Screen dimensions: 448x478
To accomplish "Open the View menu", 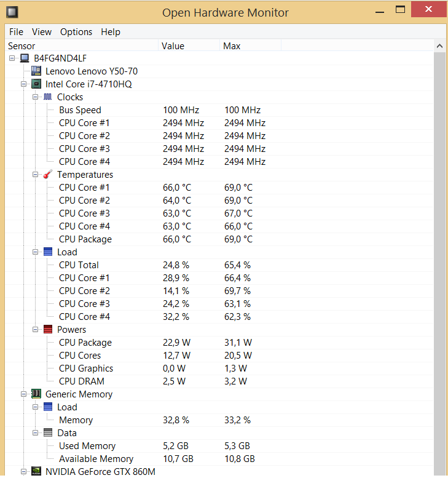I will [x=42, y=32].
